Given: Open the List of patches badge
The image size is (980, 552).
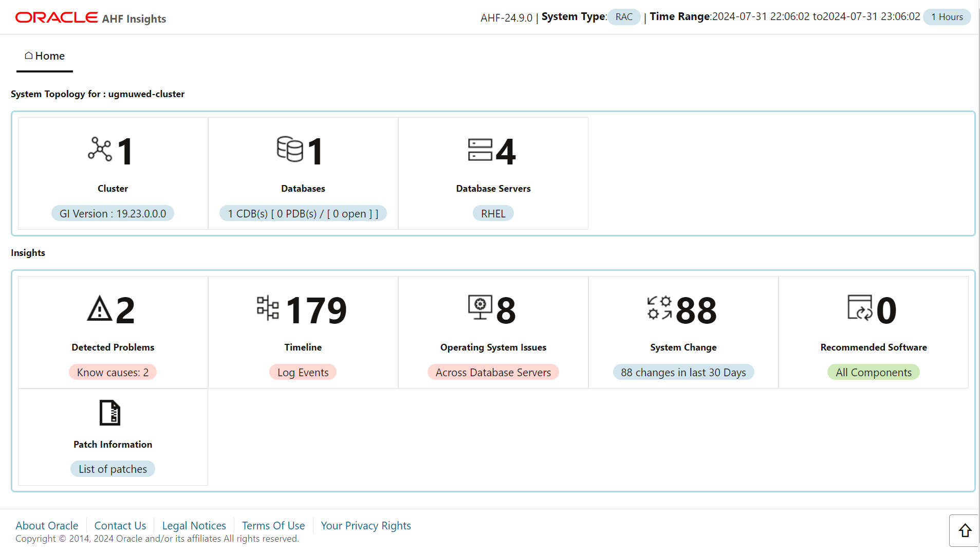Looking at the screenshot, I should coord(113,469).
